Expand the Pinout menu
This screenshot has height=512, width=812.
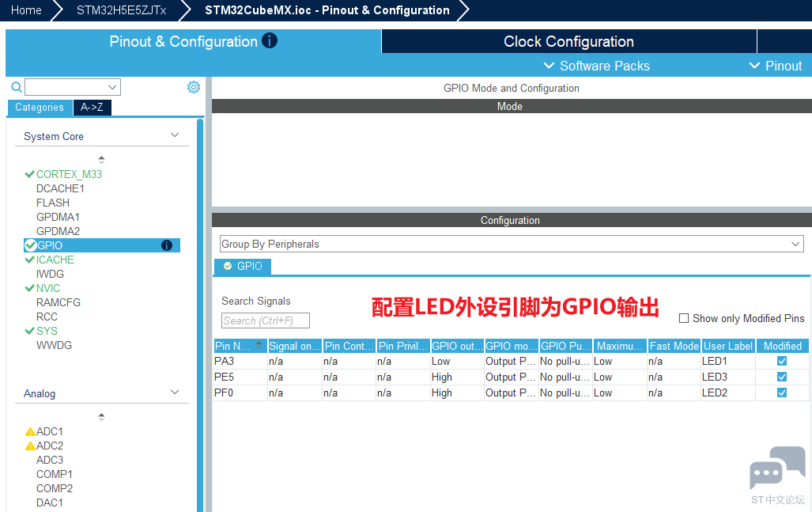(776, 66)
